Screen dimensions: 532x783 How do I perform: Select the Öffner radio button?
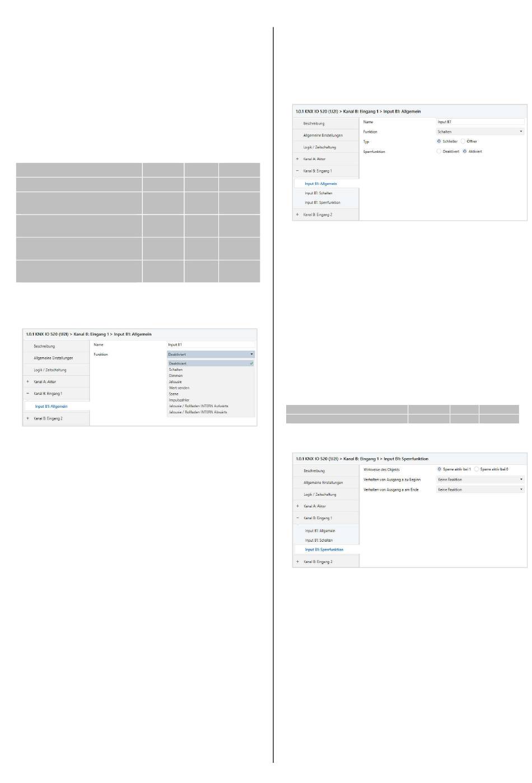coord(463,142)
